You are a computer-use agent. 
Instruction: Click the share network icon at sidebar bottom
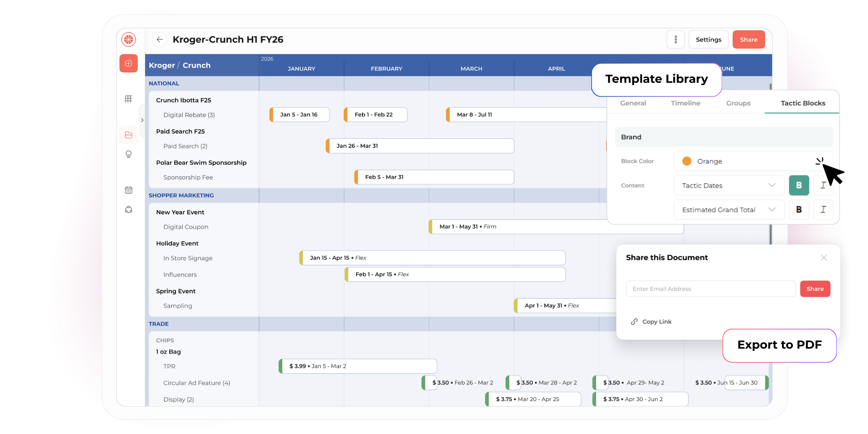click(x=129, y=209)
